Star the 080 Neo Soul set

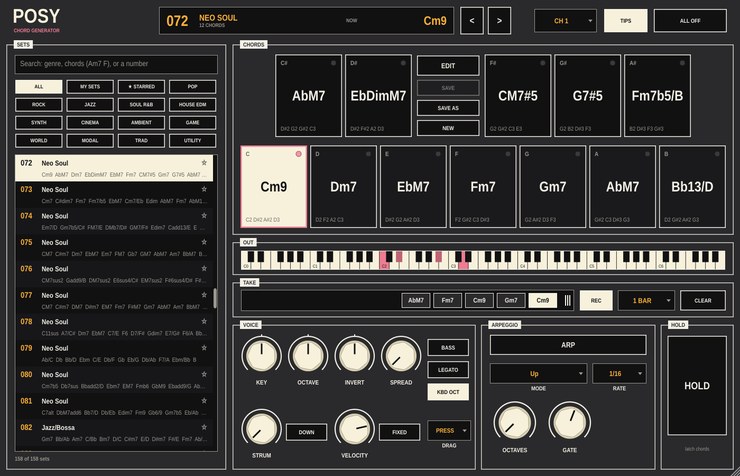click(204, 374)
